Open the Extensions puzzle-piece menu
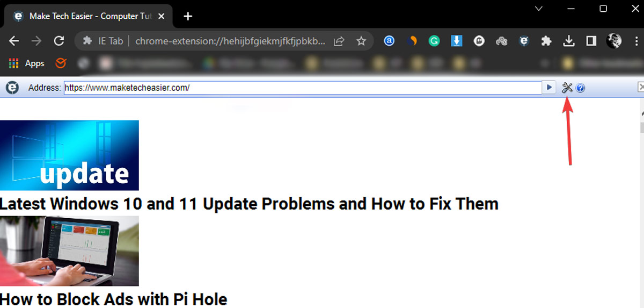 tap(546, 41)
